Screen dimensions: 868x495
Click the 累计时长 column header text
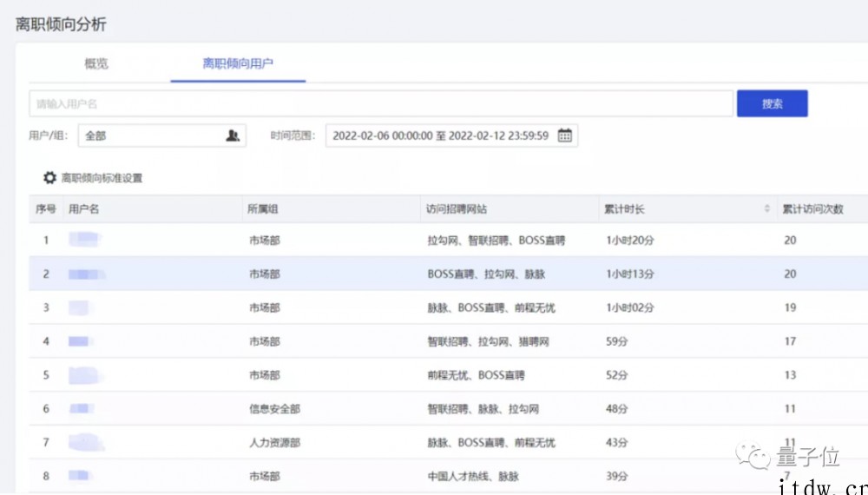pyautogui.click(x=624, y=208)
